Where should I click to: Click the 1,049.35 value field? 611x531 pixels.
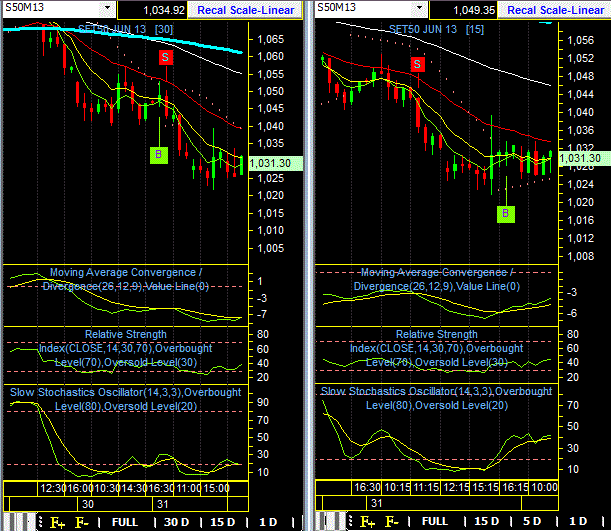click(463, 10)
